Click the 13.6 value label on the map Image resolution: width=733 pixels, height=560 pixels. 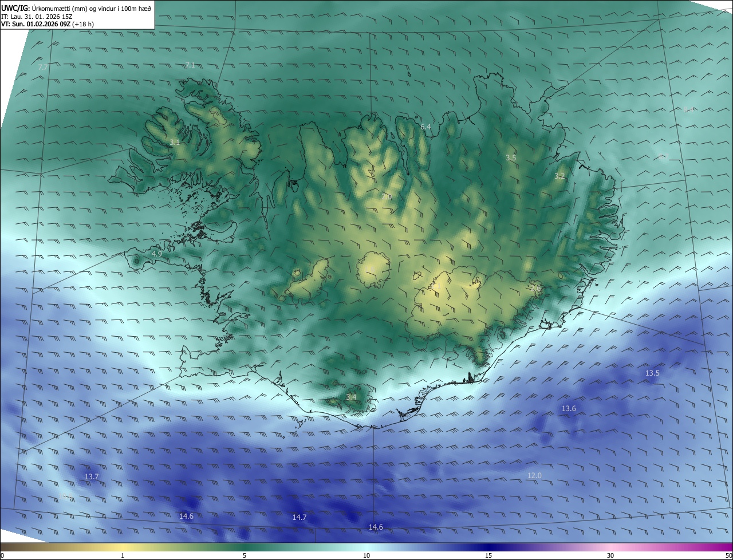click(569, 408)
